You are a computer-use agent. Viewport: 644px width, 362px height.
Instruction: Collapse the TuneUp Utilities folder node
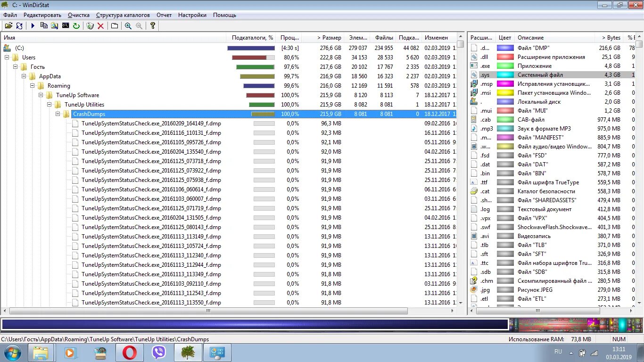click(50, 105)
